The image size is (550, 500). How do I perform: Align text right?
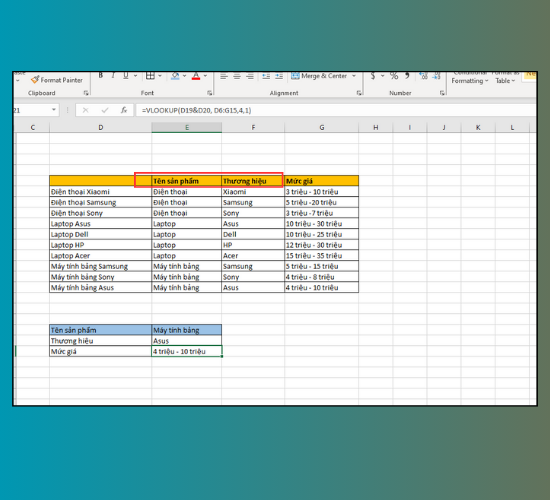(250, 76)
